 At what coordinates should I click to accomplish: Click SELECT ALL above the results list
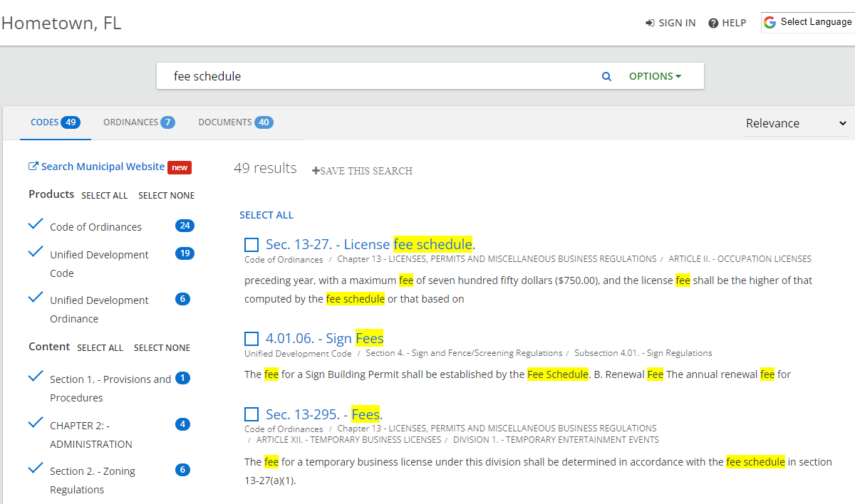click(266, 215)
